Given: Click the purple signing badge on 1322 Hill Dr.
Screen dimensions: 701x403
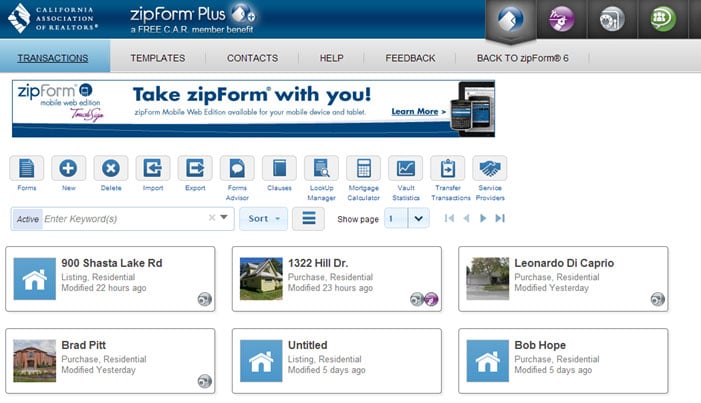Looking at the screenshot, I should pyautogui.click(x=431, y=299).
